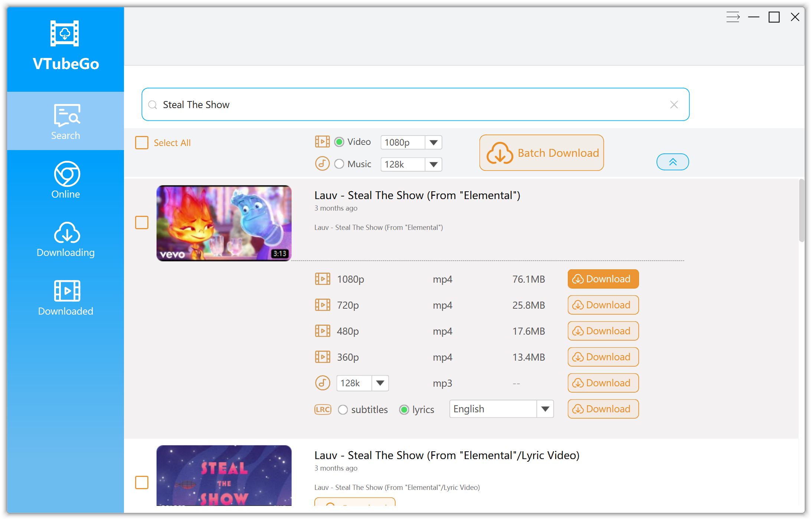Click the VTubeGo film logo icon
812x520 pixels.
(65, 33)
